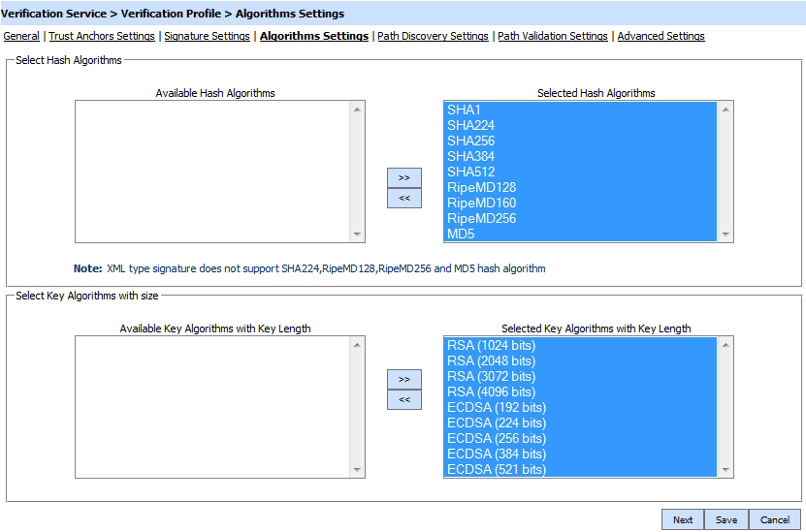This screenshot has width=806, height=532.
Task: Select ECDSA (224 bits) key algorithm
Action: (580, 422)
